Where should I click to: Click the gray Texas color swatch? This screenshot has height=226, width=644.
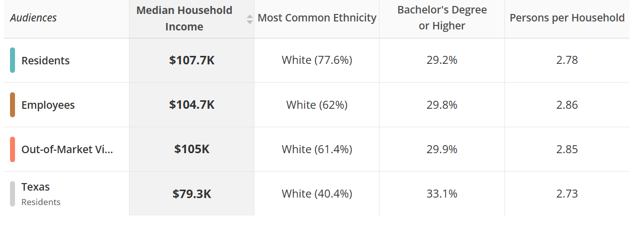pos(12,194)
